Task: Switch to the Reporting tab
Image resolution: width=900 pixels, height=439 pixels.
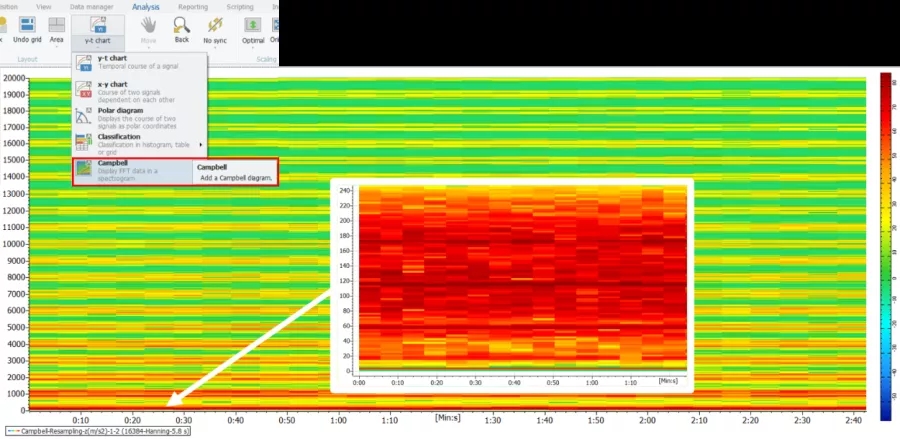Action: (x=193, y=7)
